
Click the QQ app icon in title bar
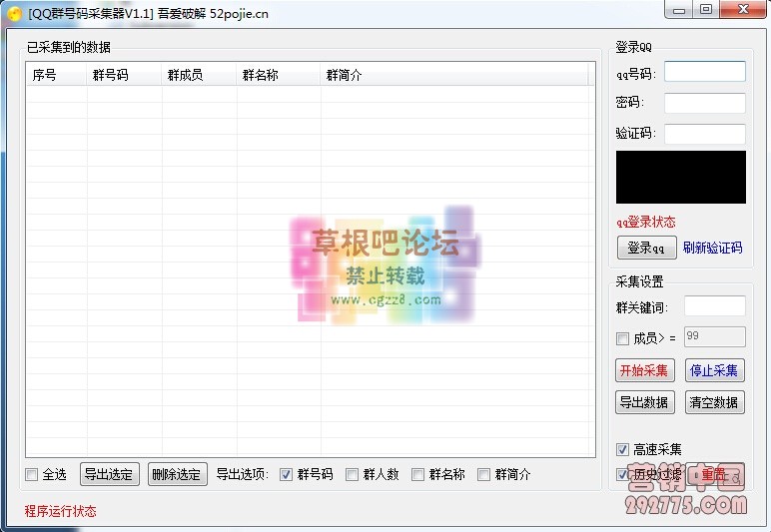[x=14, y=13]
